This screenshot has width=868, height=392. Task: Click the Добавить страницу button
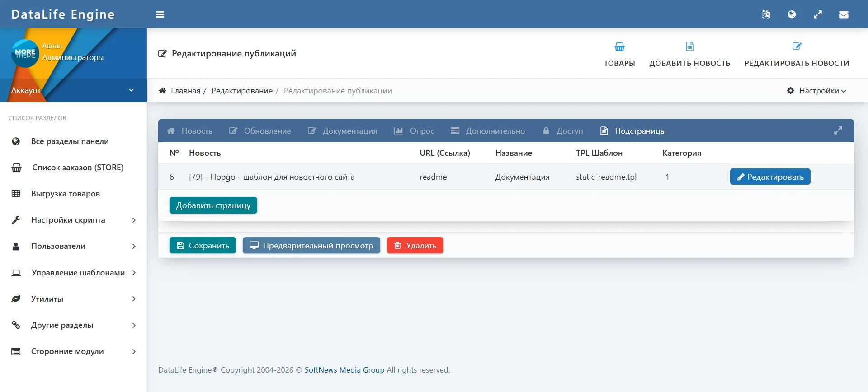pos(213,205)
